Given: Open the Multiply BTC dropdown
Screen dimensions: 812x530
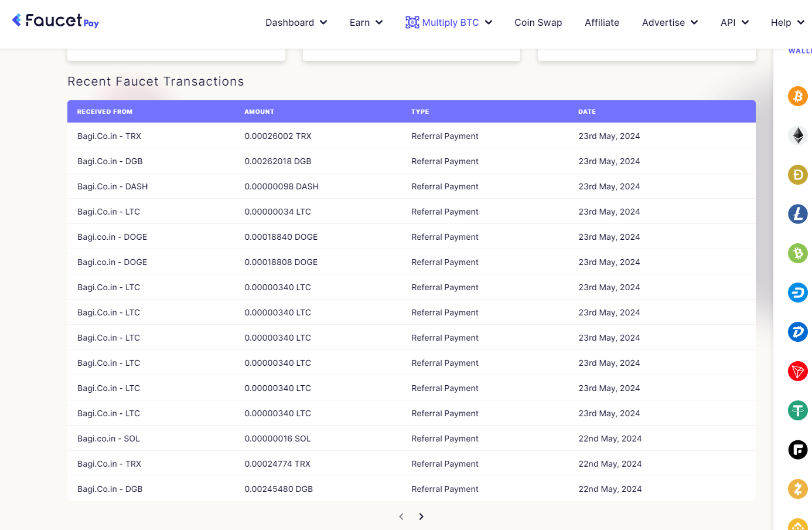Looking at the screenshot, I should coord(449,22).
